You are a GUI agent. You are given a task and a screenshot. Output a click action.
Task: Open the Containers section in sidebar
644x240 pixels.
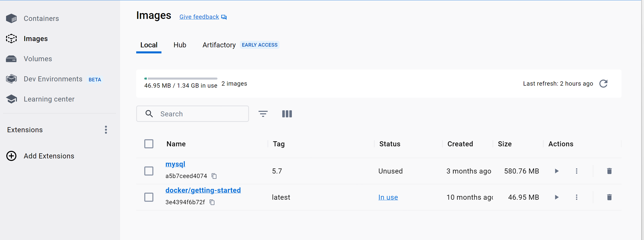pos(41,18)
